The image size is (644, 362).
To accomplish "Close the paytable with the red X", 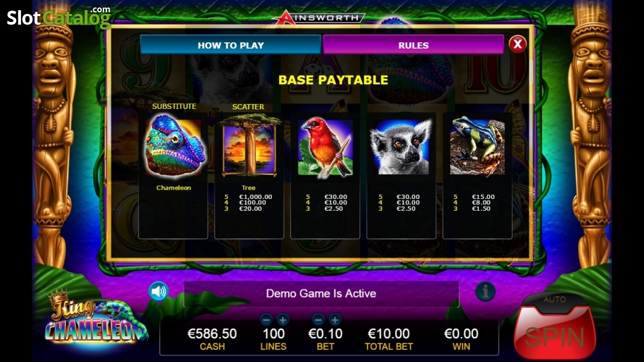I will tap(517, 44).
